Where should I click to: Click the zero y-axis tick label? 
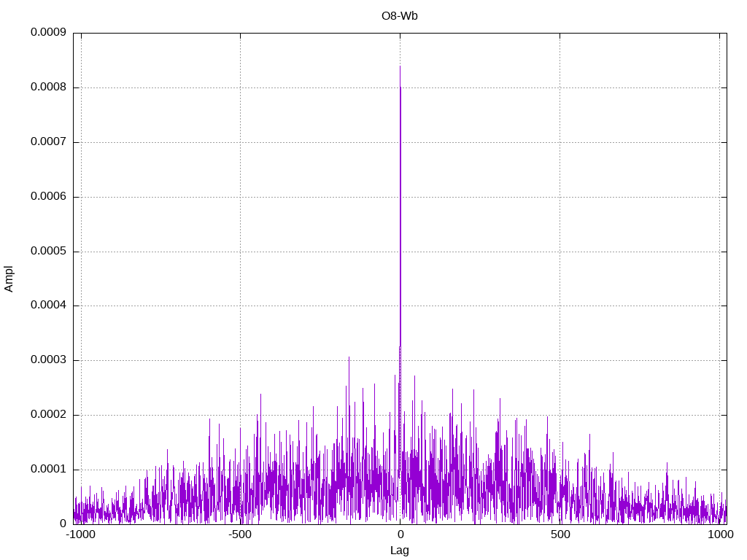[x=63, y=524]
